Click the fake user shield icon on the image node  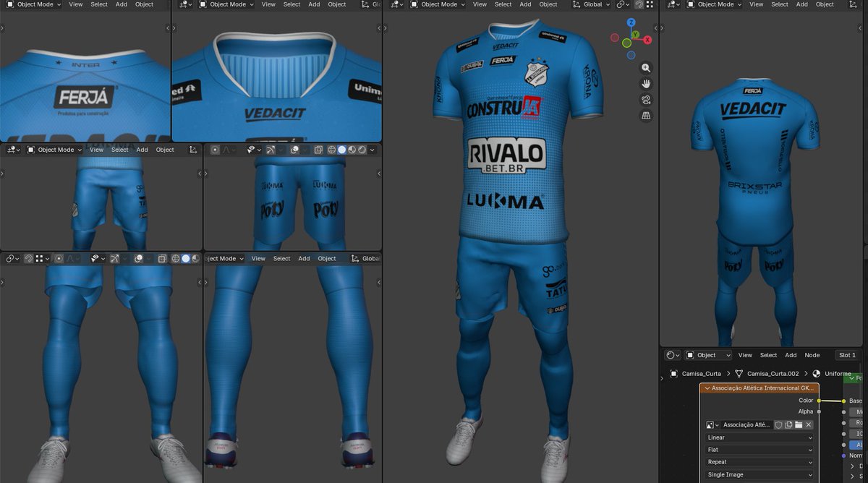point(778,425)
